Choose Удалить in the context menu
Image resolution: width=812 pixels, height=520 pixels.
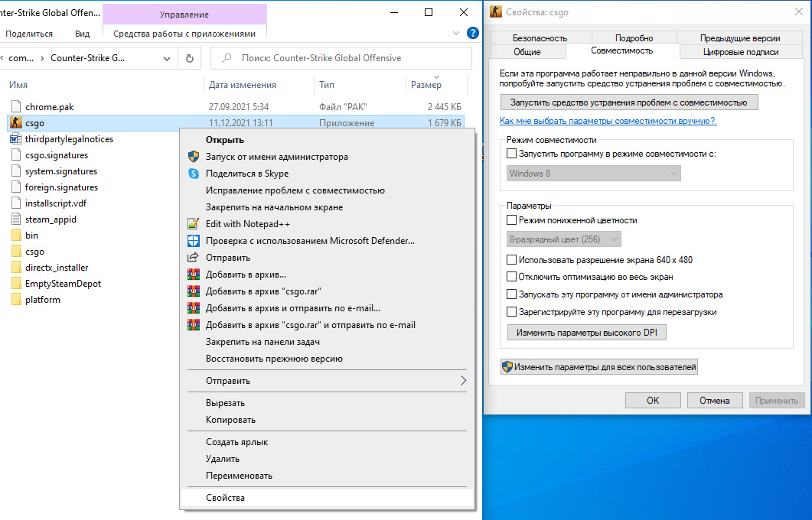coord(327,459)
